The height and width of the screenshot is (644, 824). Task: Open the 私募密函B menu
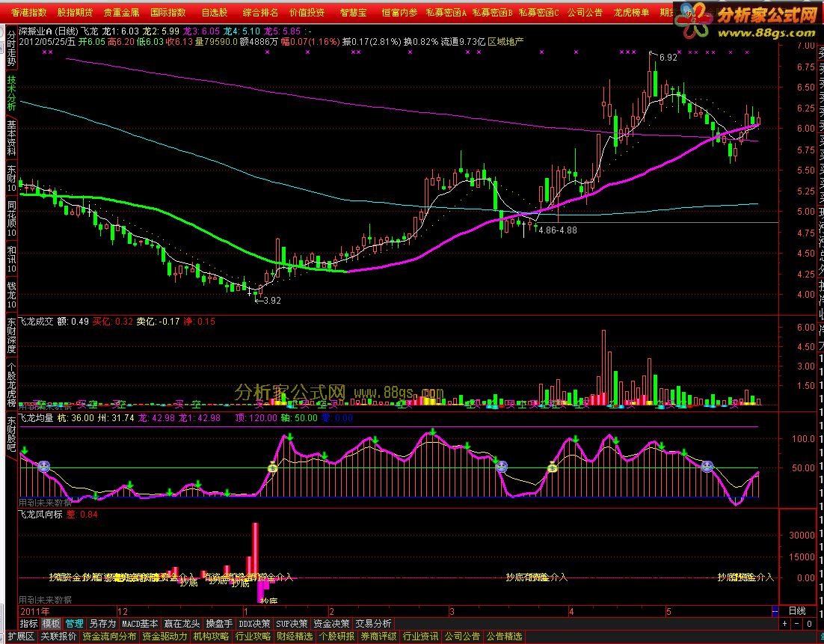click(493, 12)
